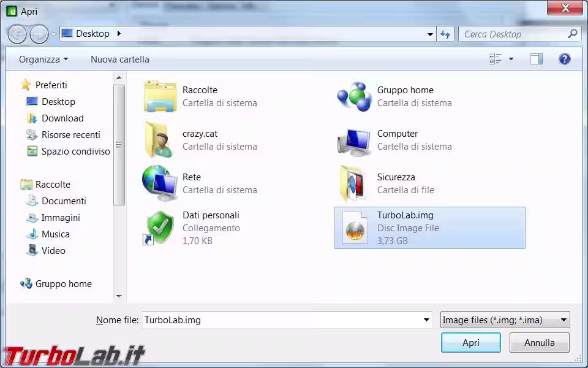Click the Spazio condiviso icon in sidebar
This screenshot has width=588, height=368.
point(32,151)
